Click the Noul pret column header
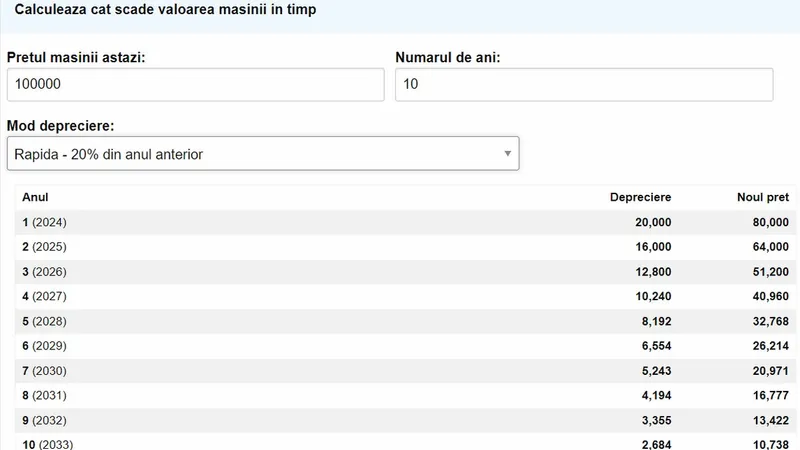 tap(762, 197)
